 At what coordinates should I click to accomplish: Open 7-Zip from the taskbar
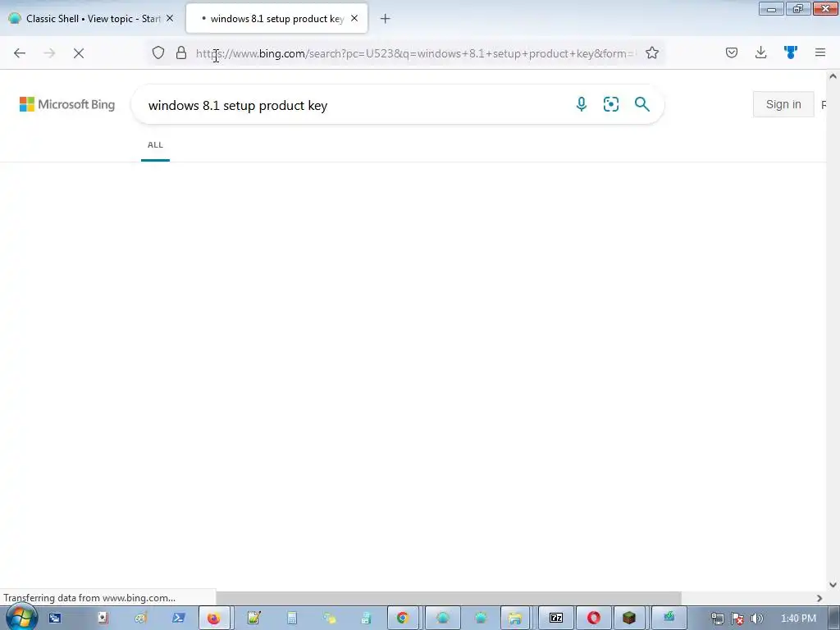click(556, 619)
